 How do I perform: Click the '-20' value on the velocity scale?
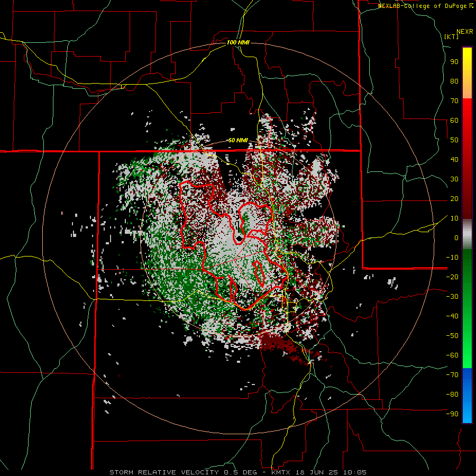coord(452,277)
